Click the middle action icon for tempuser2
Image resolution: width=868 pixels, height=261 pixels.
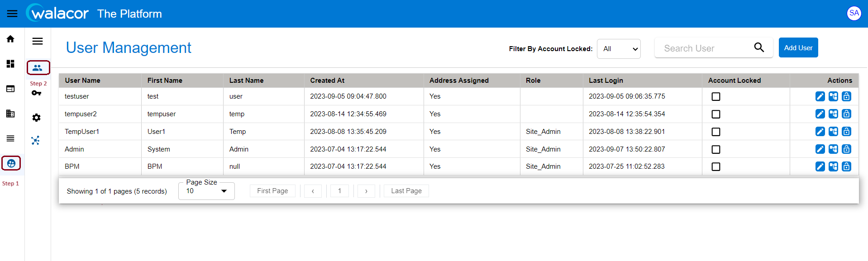[833, 114]
